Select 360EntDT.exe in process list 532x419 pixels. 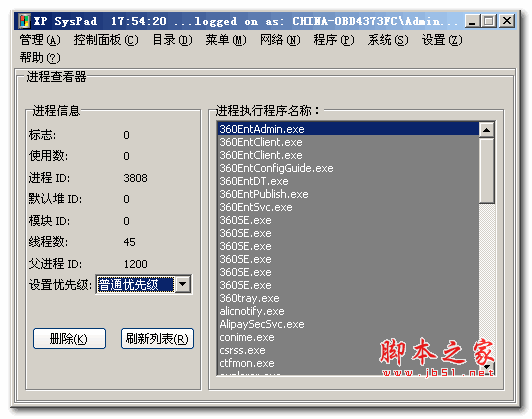tap(348, 181)
